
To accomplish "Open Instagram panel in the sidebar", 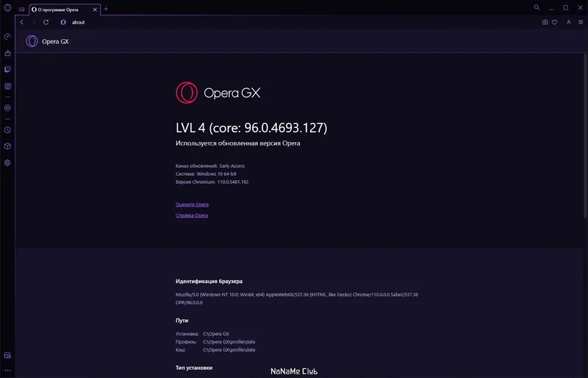I will coord(7,86).
